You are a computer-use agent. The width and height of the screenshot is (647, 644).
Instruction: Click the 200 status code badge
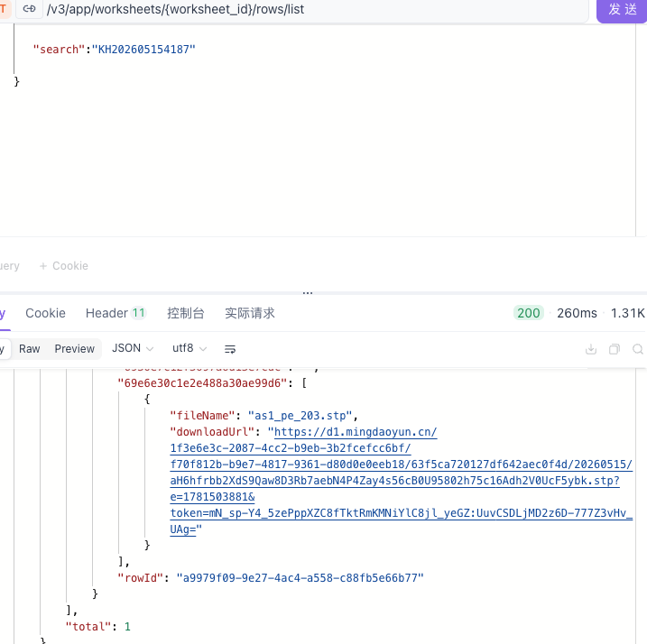coord(529,313)
